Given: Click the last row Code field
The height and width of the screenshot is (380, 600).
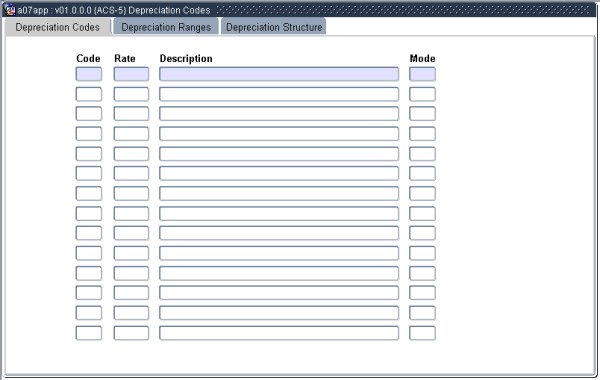Looking at the screenshot, I should click(x=89, y=333).
